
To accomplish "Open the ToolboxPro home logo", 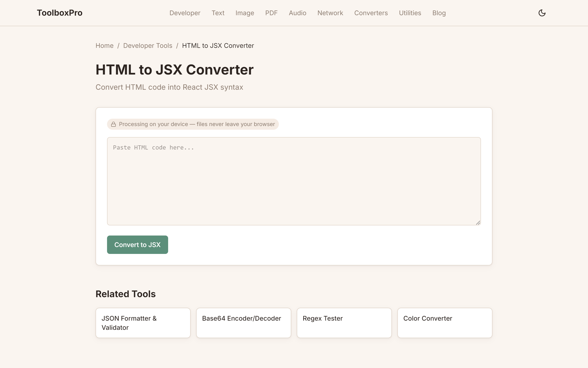I will tap(59, 13).
